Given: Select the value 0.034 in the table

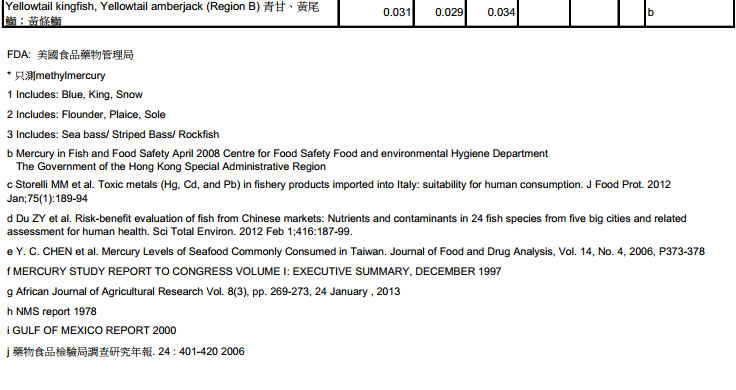Looking at the screenshot, I should [501, 13].
